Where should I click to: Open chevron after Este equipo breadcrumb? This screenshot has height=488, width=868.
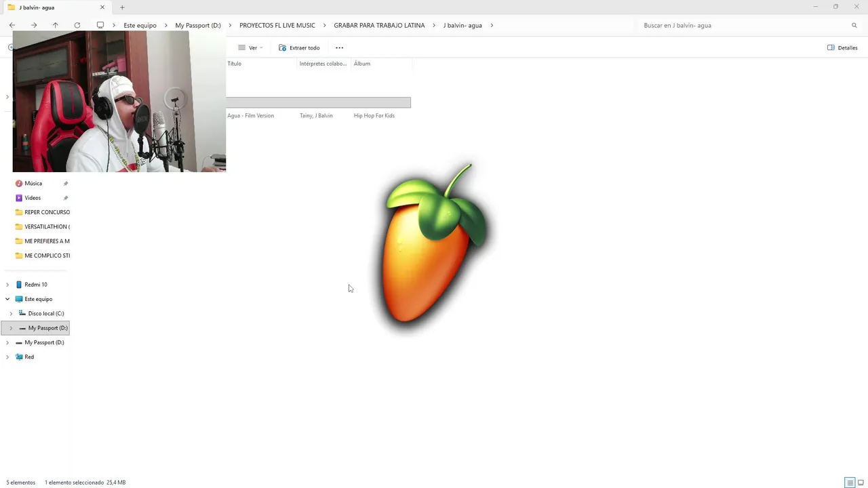click(x=165, y=25)
